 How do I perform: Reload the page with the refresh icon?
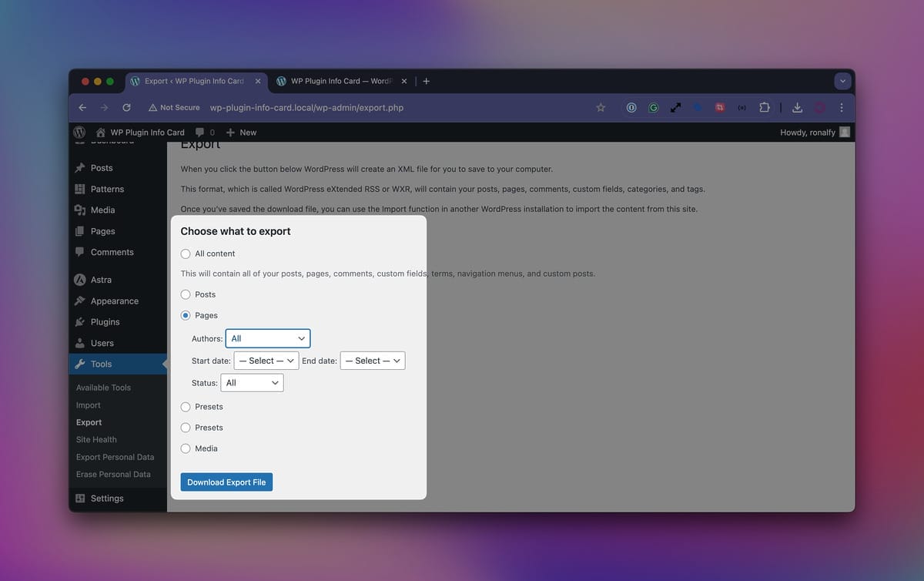(x=126, y=108)
